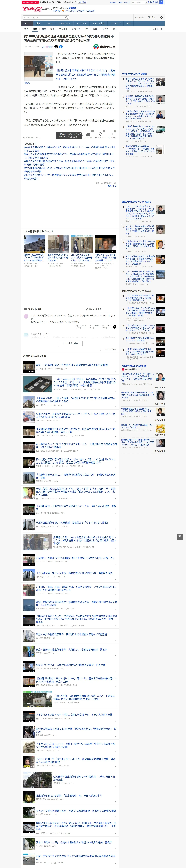
Task: Open the マイページ link
Action: pyautogui.click(x=139, y=18)
